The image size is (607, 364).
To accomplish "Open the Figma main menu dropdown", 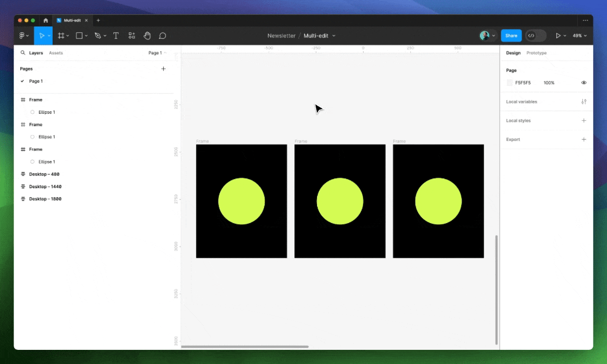I will (x=24, y=36).
